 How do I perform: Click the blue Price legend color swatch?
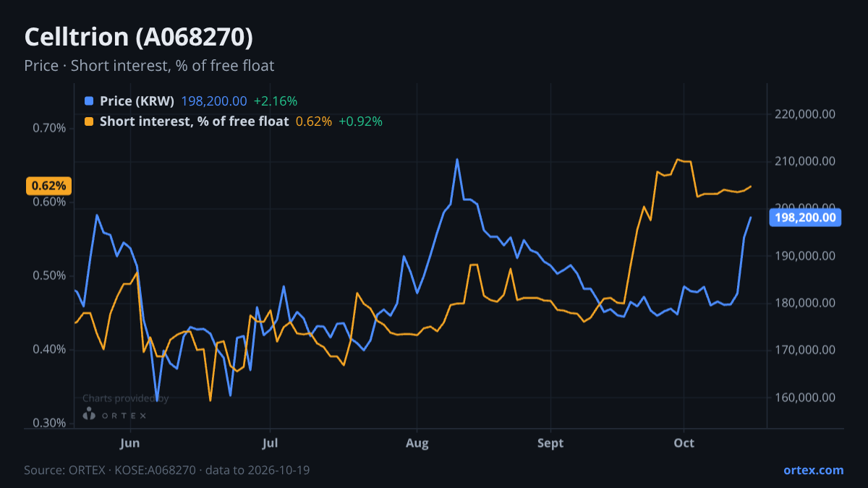[89, 101]
